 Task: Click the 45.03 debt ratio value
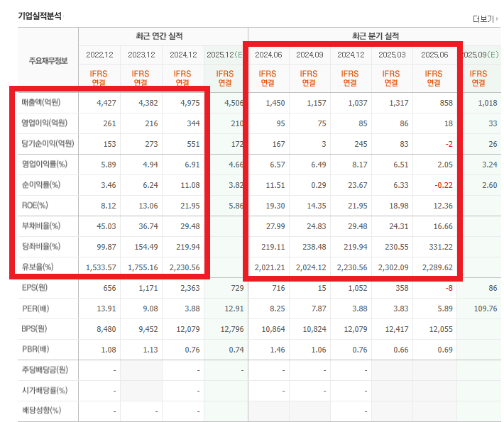(106, 226)
